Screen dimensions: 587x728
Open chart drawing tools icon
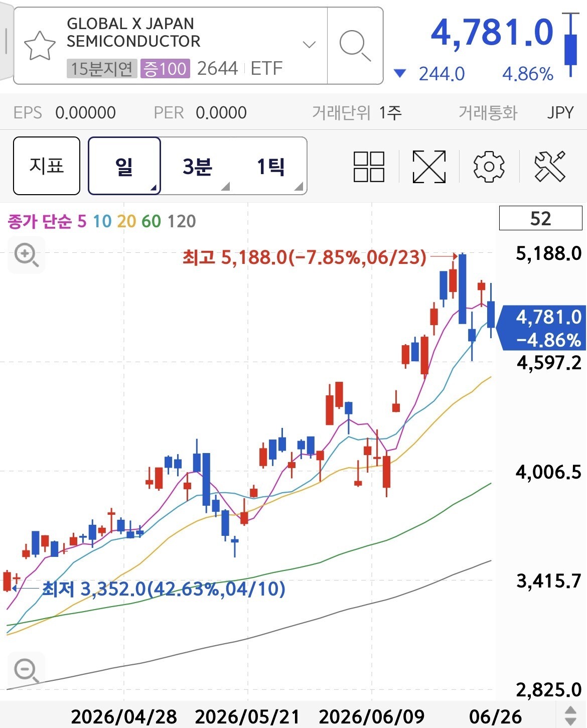pos(550,166)
